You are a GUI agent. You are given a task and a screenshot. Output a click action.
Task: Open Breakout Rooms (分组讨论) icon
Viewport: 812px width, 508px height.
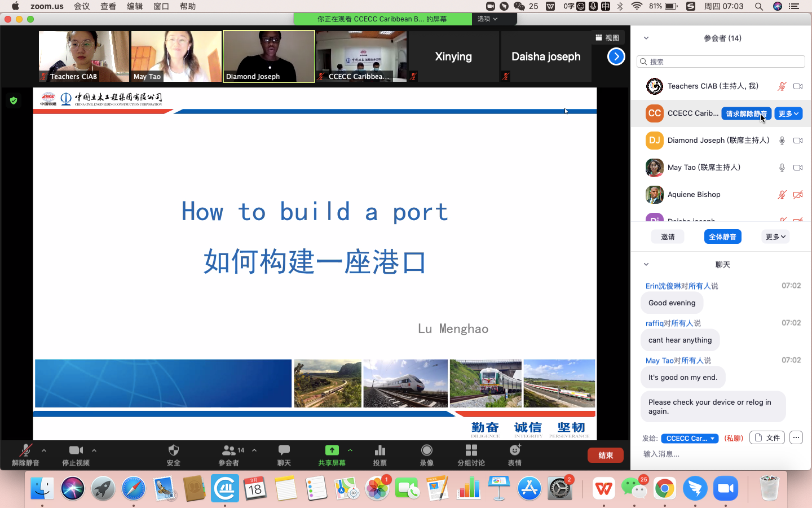[x=471, y=450]
